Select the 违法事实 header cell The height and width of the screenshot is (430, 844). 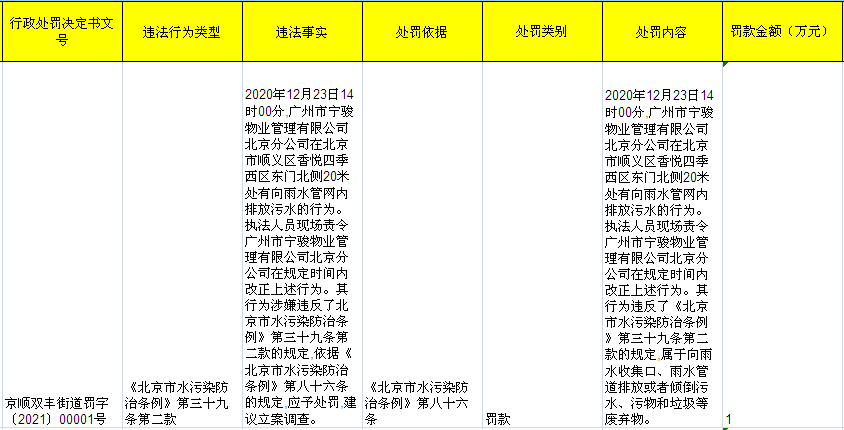(302, 32)
